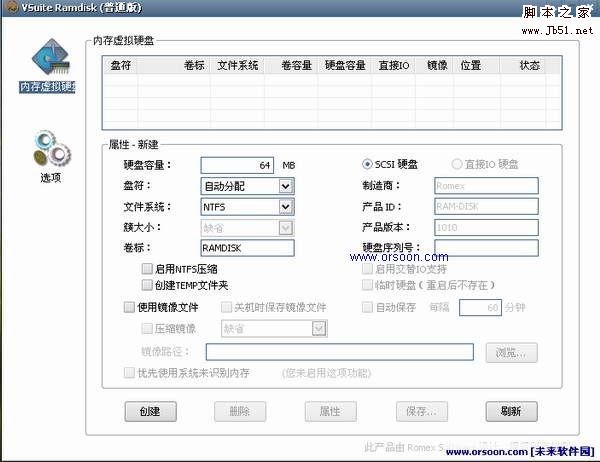Select the 内存虚拟硬盘 sidebar label
The height and width of the screenshot is (462, 600).
[47, 87]
